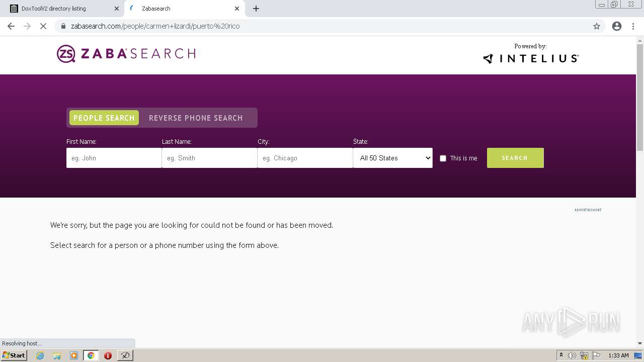Click the page scrollbar up arrow
The image size is (644, 362).
point(640,40)
